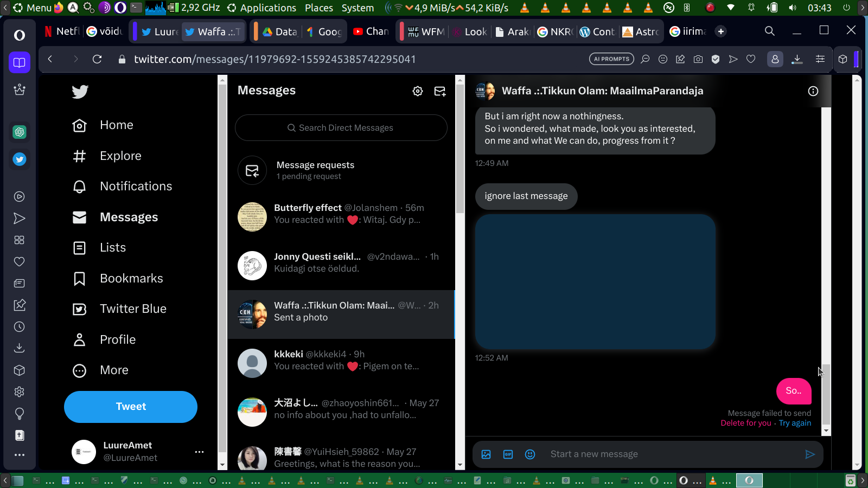
Task: Open Opera menu logo button
Action: (20, 35)
